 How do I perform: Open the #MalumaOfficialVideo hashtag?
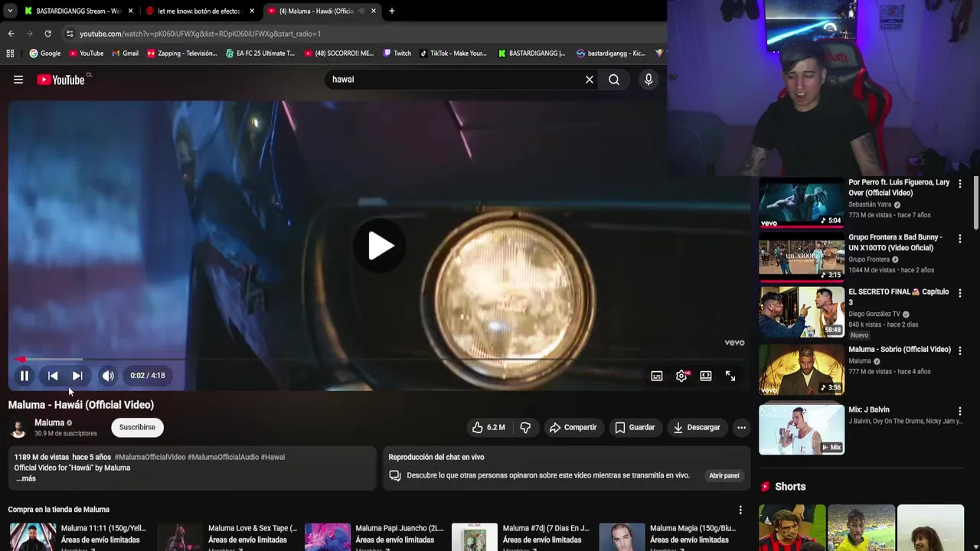tap(150, 457)
